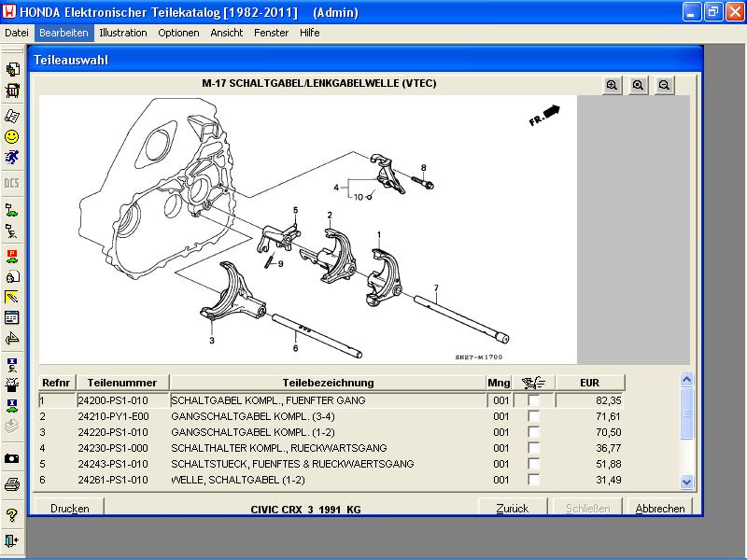
Task: Click the Abbrechen button
Action: [x=660, y=508]
